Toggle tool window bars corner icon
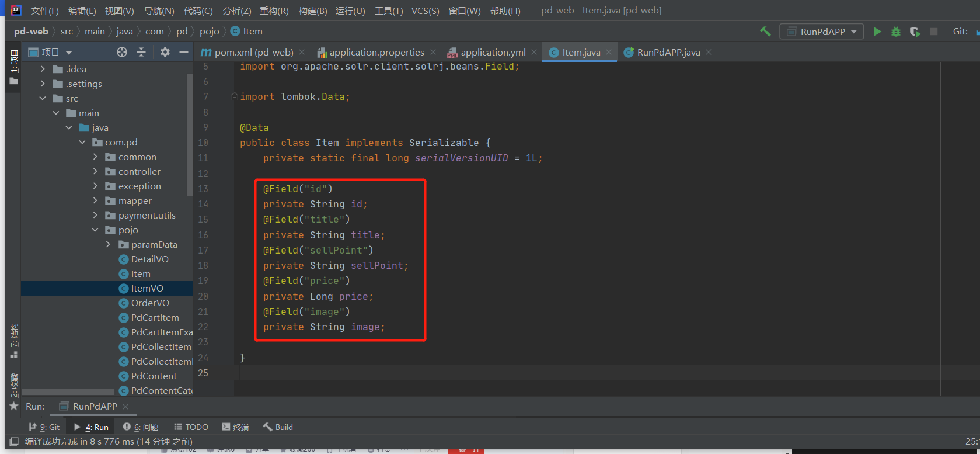The image size is (980, 454). point(15,442)
